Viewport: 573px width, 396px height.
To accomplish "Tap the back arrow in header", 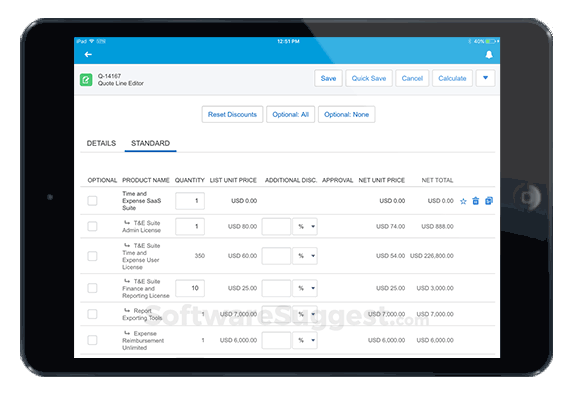I will pyautogui.click(x=88, y=54).
